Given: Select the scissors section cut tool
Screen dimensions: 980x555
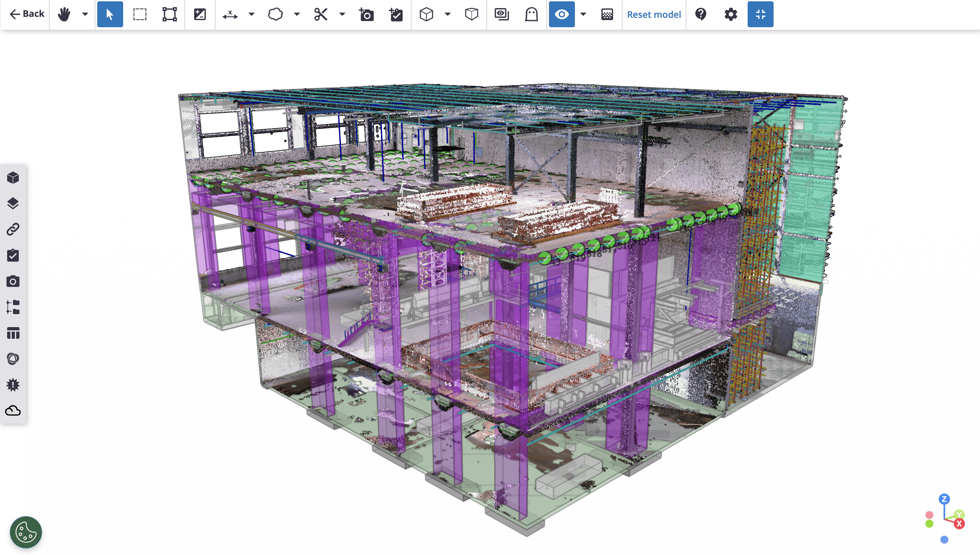Looking at the screenshot, I should tap(321, 15).
